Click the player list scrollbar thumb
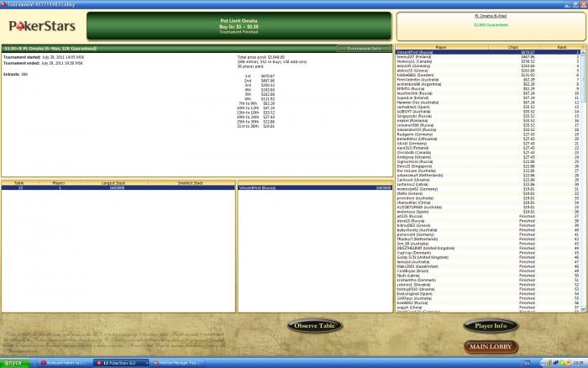This screenshot has width=588, height=368. point(583,78)
